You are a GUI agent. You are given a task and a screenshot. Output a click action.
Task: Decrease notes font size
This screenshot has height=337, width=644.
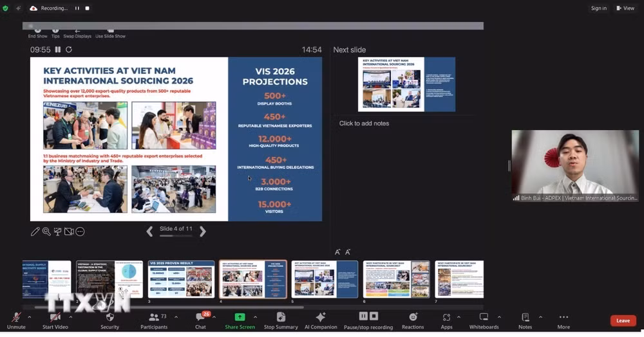coord(348,252)
